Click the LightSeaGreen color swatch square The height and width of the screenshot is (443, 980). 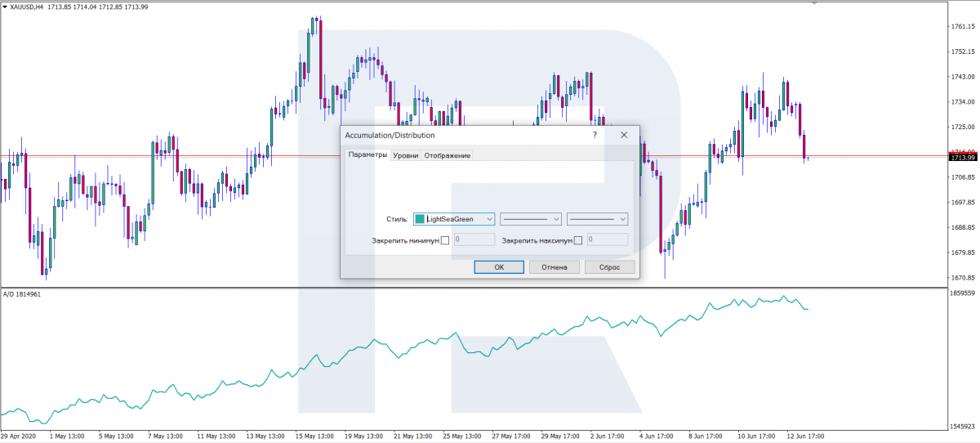click(421, 219)
